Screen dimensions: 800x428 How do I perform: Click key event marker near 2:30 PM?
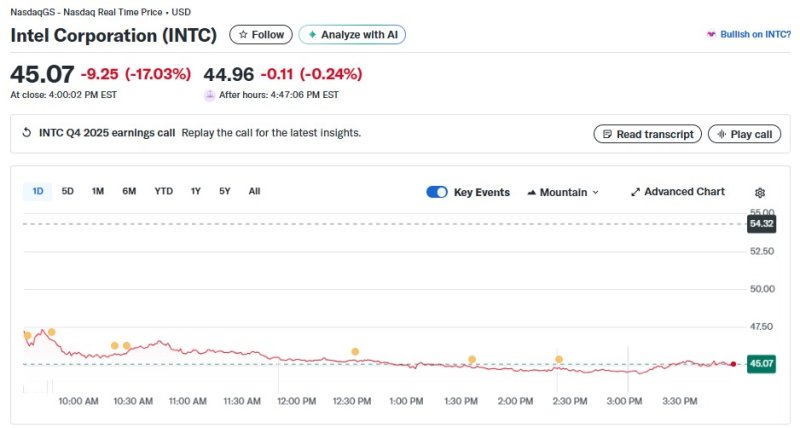[559, 359]
